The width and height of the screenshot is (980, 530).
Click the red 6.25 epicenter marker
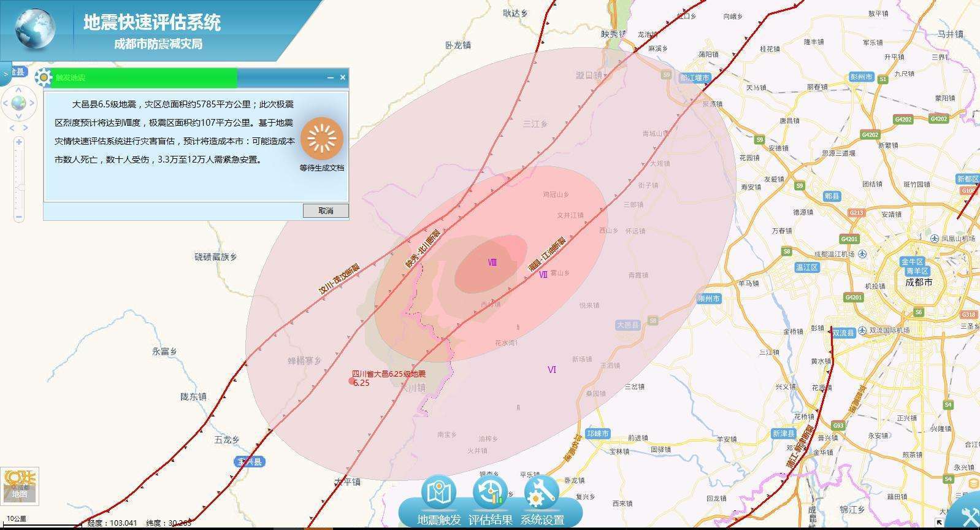tap(352, 381)
